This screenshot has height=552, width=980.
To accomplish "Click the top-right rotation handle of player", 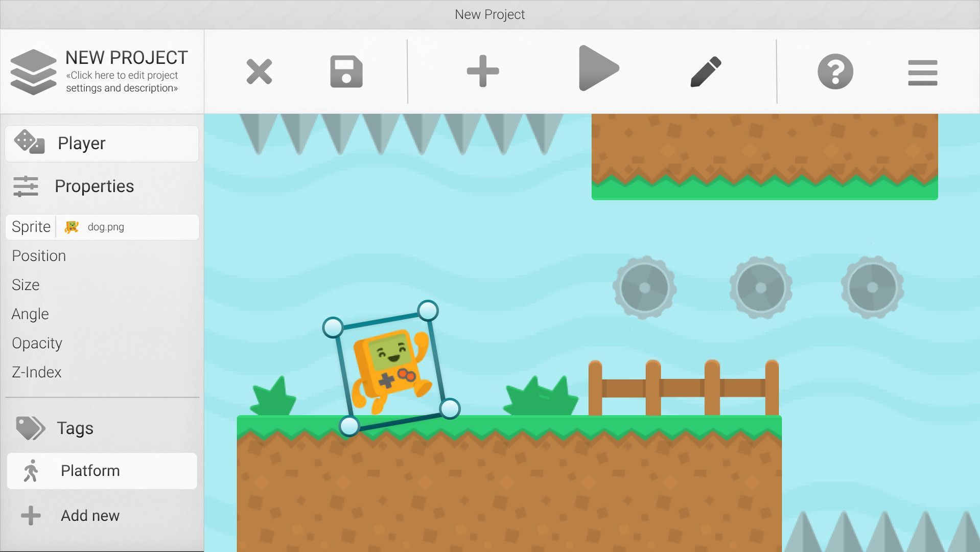I will [428, 310].
